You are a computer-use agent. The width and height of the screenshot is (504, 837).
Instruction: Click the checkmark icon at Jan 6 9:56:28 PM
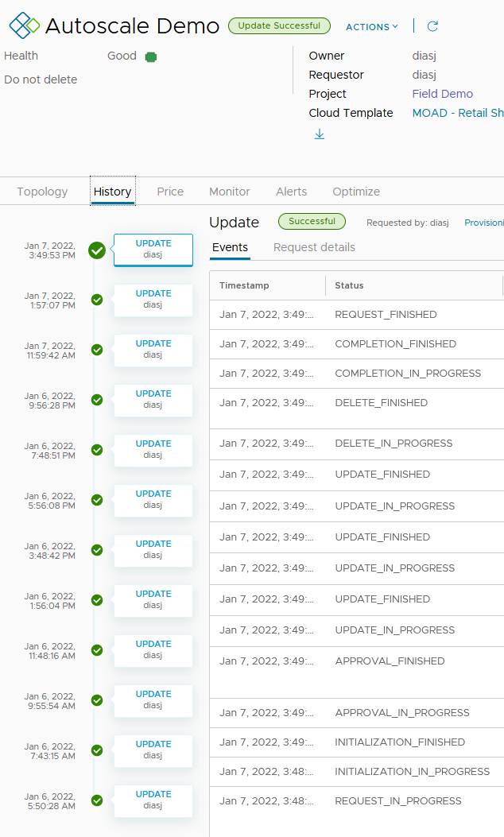click(97, 400)
